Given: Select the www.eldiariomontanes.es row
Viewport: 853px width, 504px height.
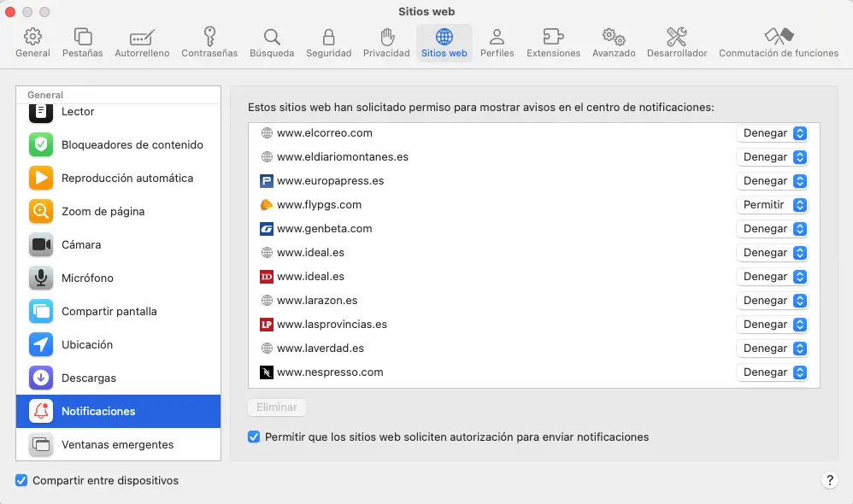Looking at the screenshot, I should 533,157.
